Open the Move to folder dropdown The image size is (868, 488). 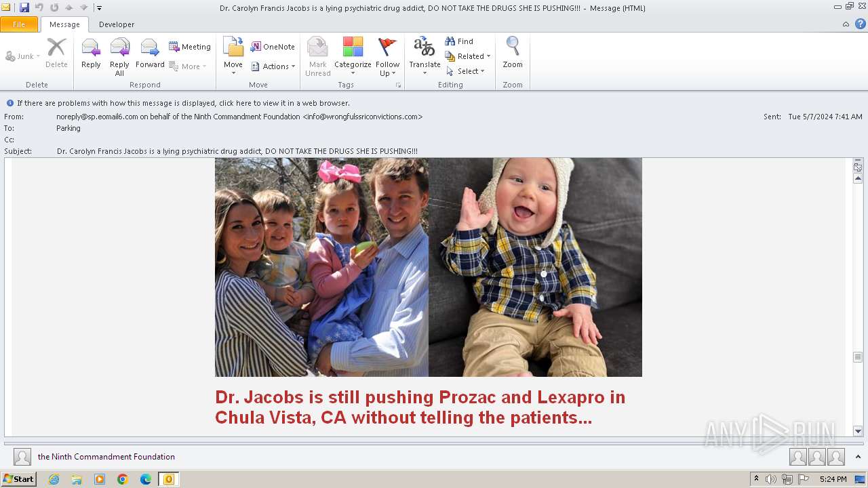tap(233, 57)
